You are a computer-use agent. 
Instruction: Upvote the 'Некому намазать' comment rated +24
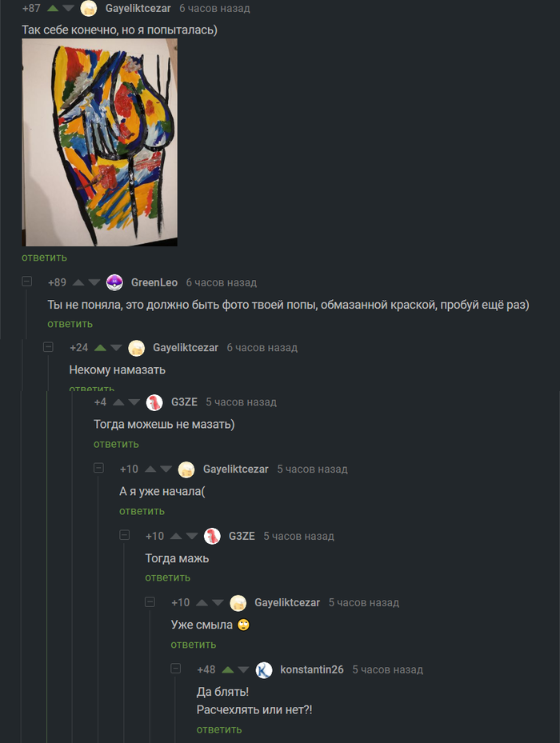tap(100, 348)
